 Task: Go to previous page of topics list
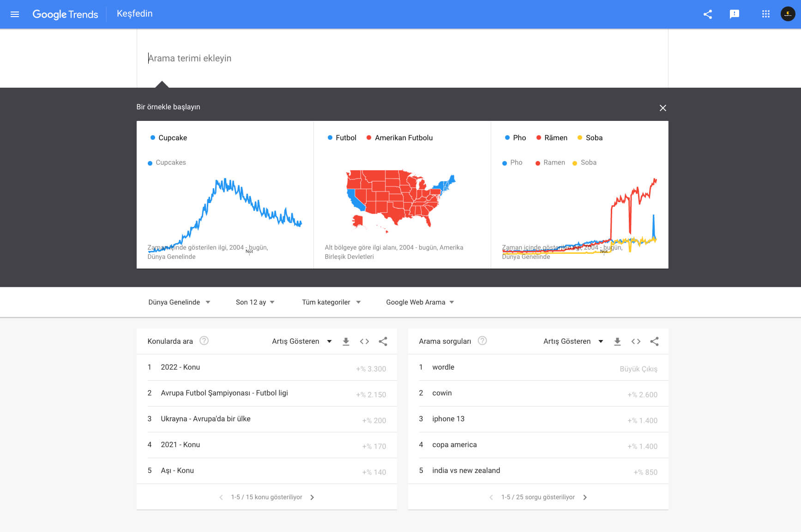point(221,497)
